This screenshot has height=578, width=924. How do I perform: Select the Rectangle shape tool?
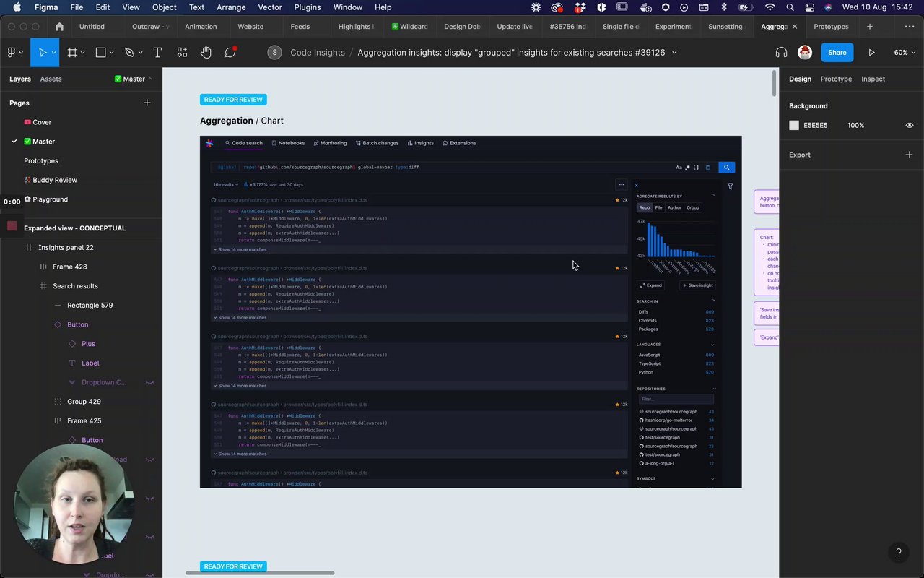tap(100, 53)
